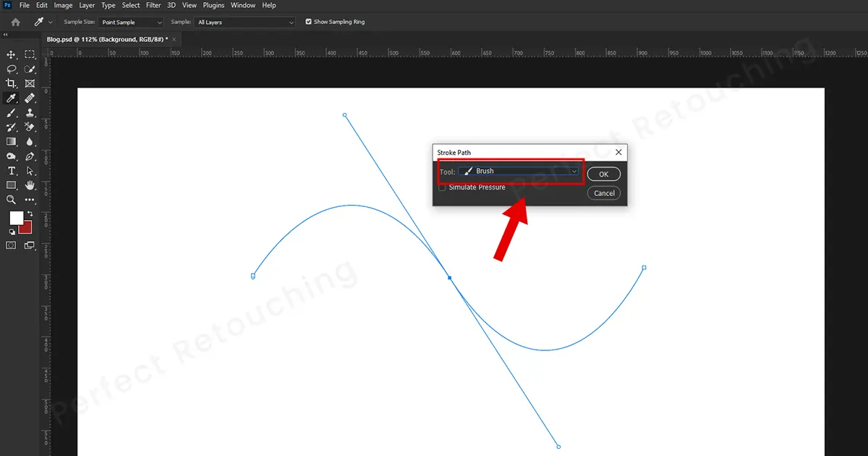Enable the Simulate Pressure checkbox
The height and width of the screenshot is (456, 868).
tap(442, 187)
